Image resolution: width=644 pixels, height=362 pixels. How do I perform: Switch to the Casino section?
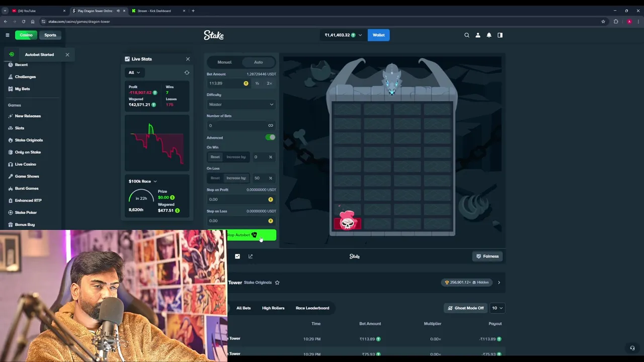coord(26,35)
